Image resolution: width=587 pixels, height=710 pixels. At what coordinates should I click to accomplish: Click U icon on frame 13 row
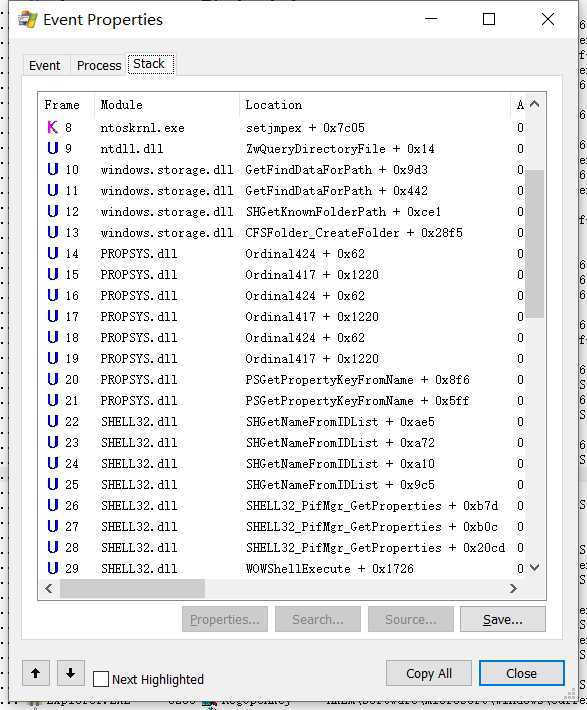53,232
